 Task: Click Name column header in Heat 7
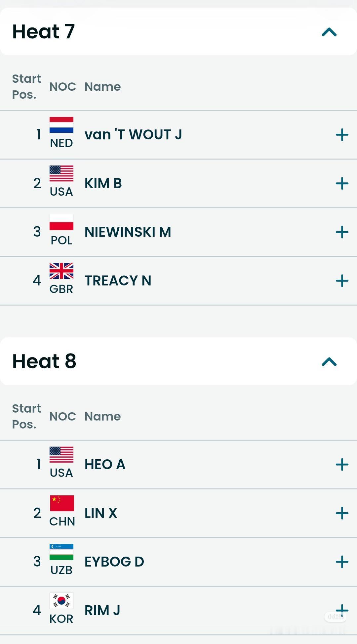click(x=102, y=87)
